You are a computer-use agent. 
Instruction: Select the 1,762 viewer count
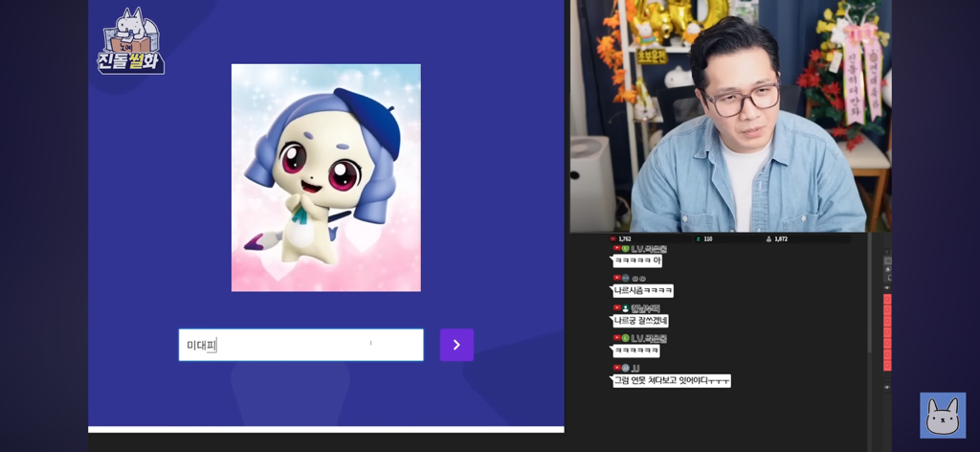tap(625, 238)
